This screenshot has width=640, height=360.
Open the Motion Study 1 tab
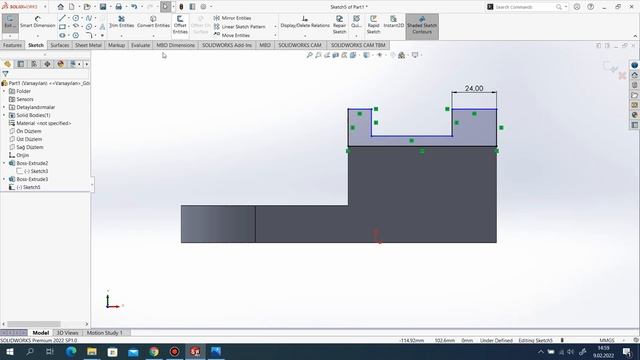click(104, 333)
